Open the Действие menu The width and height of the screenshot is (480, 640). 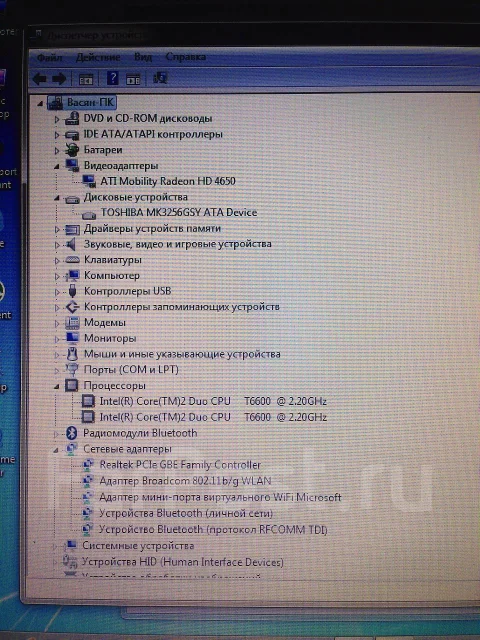pos(98,57)
